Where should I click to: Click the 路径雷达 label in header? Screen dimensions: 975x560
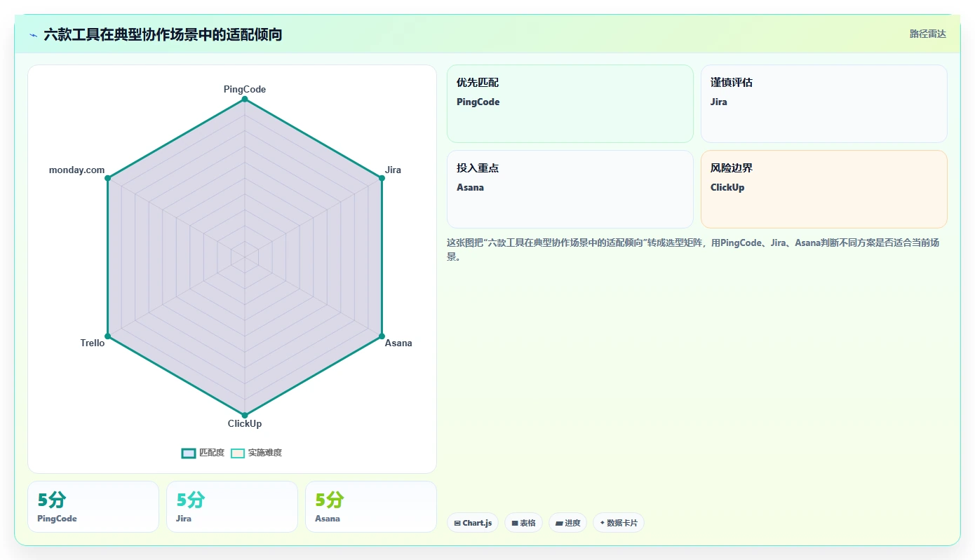click(x=927, y=34)
